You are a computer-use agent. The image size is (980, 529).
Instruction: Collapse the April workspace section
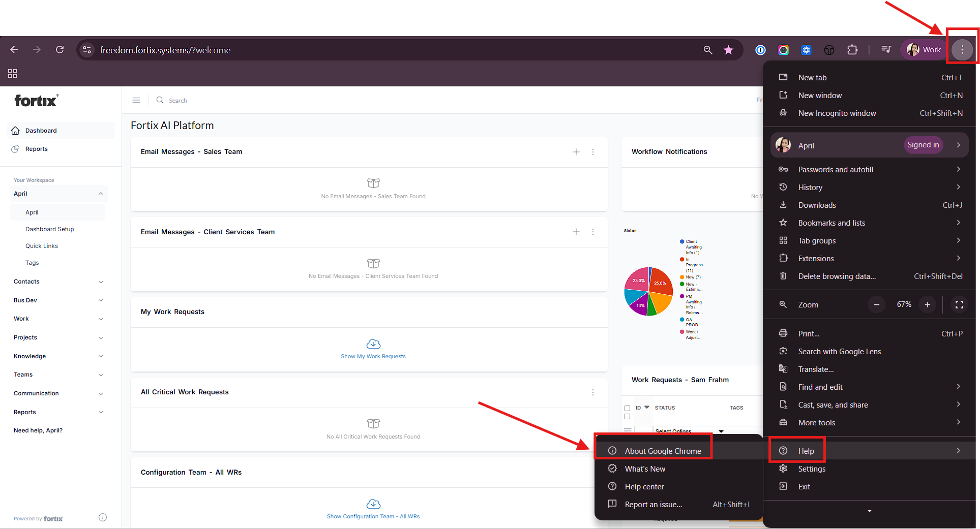[x=101, y=194]
